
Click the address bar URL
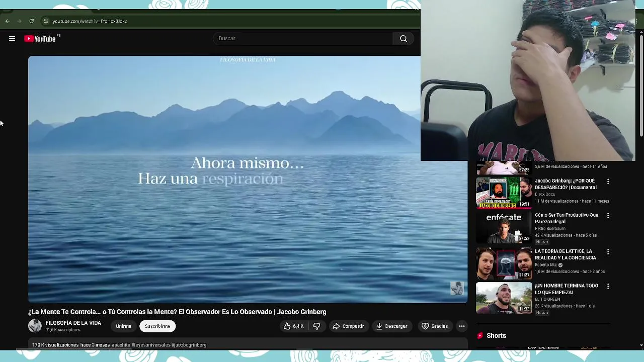click(90, 21)
